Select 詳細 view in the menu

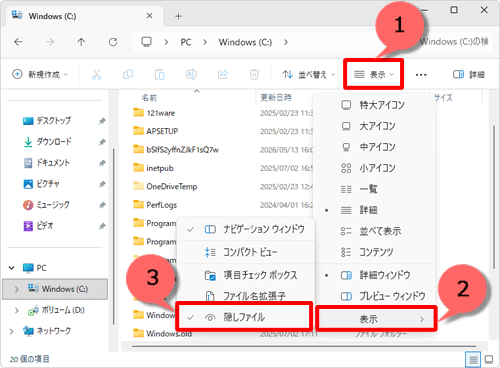click(375, 210)
